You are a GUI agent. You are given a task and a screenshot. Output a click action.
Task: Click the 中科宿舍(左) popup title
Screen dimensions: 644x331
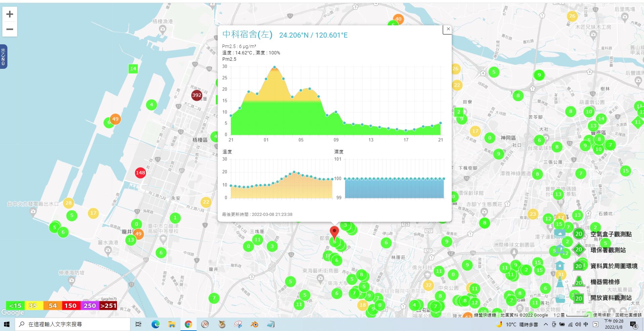point(247,34)
